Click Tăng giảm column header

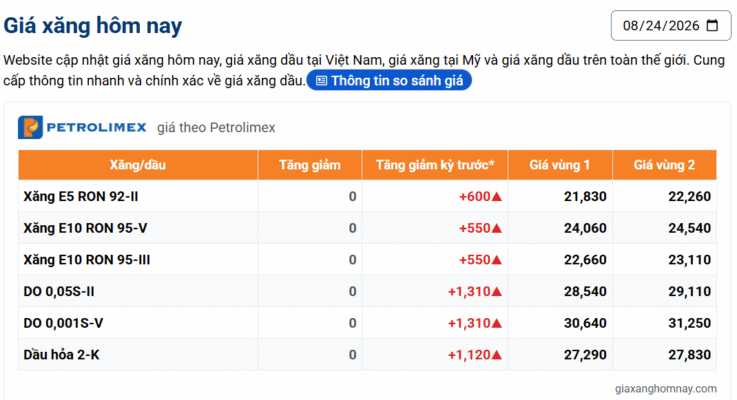click(x=310, y=165)
